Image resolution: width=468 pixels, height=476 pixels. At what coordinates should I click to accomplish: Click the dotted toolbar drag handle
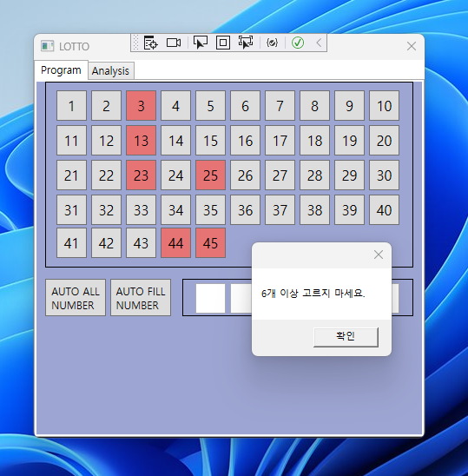(x=135, y=43)
